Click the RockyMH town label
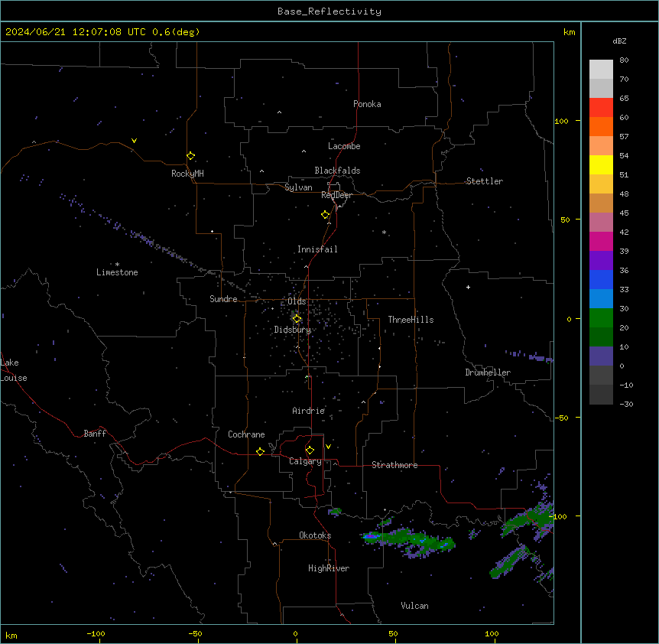659x644 pixels. [187, 174]
